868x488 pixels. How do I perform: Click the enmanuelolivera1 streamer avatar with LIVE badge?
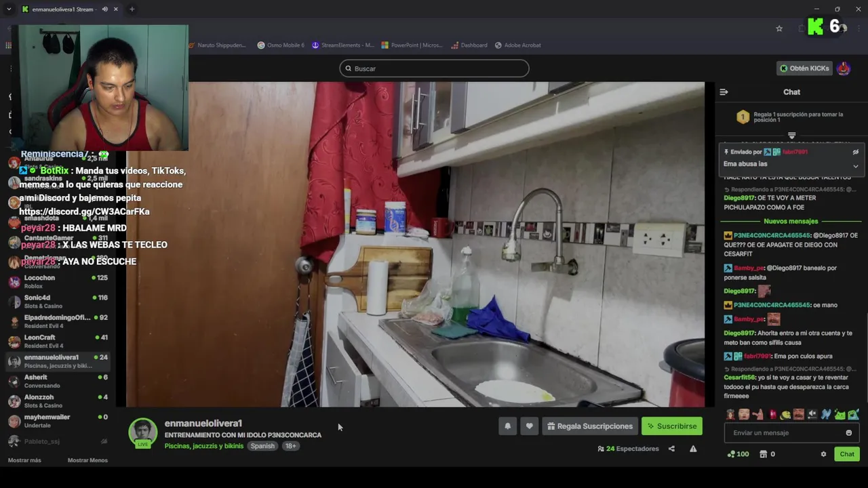pyautogui.click(x=143, y=433)
